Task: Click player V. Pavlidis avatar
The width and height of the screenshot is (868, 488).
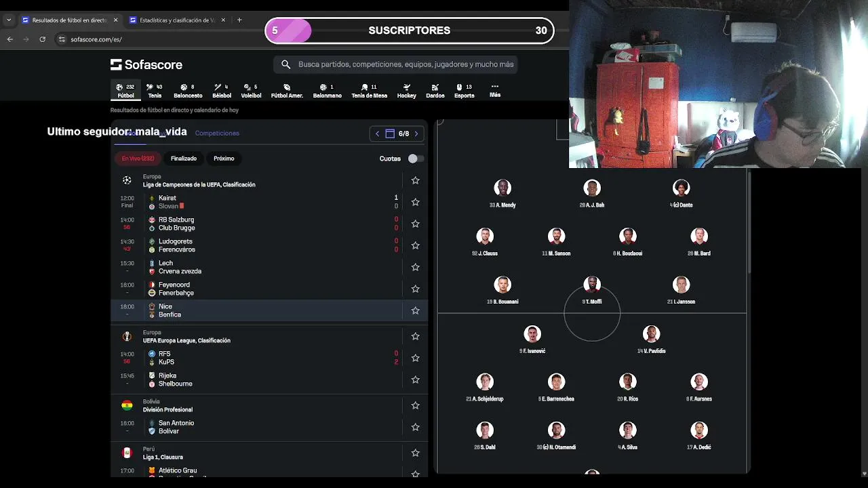Action: [652, 334]
